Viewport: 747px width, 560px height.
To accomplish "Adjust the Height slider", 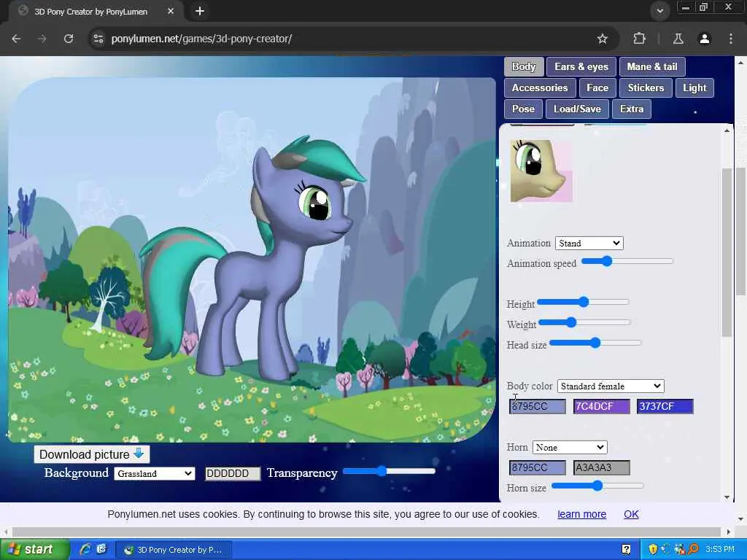I will point(583,302).
